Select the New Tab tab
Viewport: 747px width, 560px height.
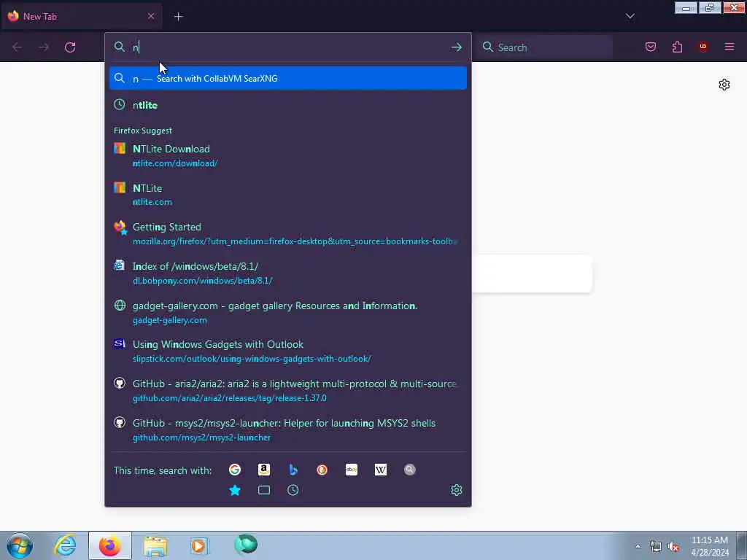coord(81,16)
